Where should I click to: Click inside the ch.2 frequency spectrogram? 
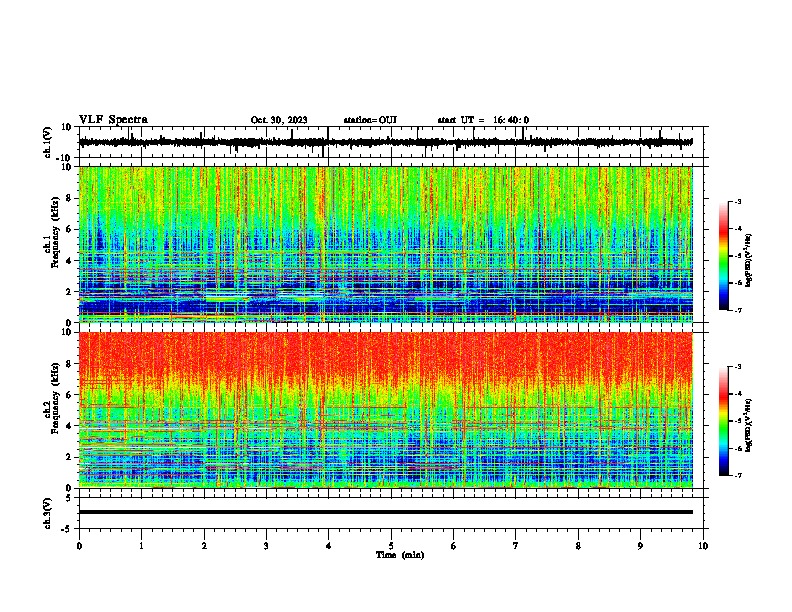click(x=386, y=410)
